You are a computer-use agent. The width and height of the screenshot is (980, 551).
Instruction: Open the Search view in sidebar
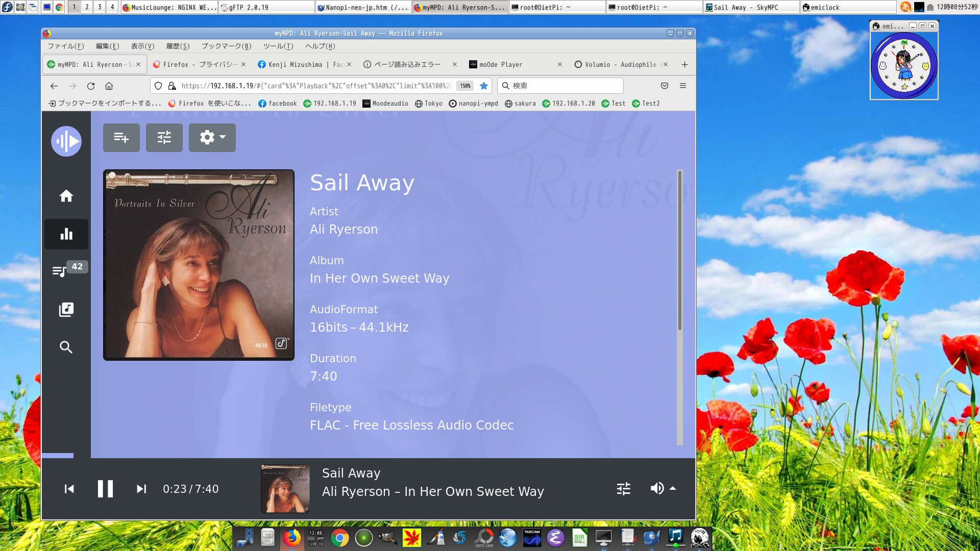[x=66, y=347]
